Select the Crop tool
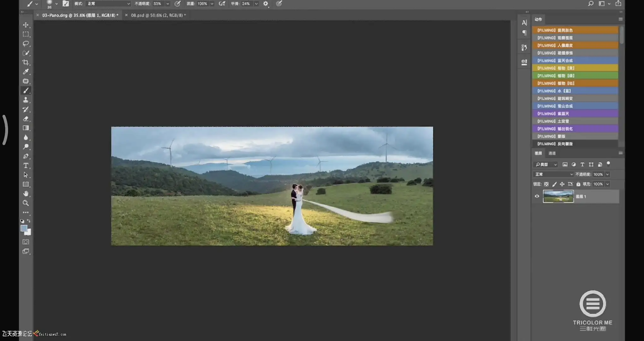Image resolution: width=644 pixels, height=341 pixels. [x=26, y=62]
